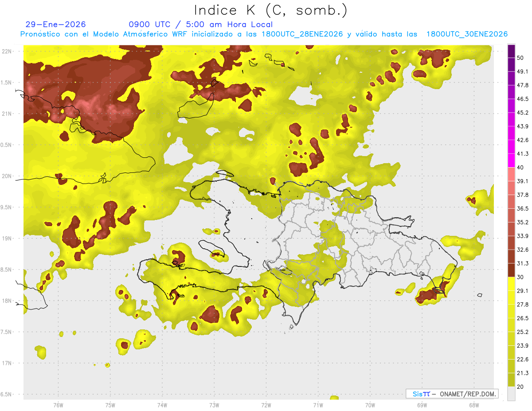Click the '47.8' color scale value

523,85
